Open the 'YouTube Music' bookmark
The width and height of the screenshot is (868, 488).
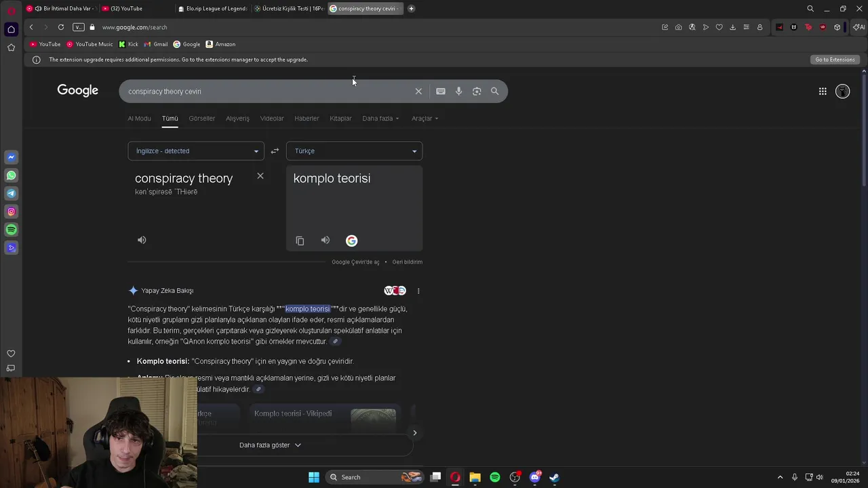(90, 44)
